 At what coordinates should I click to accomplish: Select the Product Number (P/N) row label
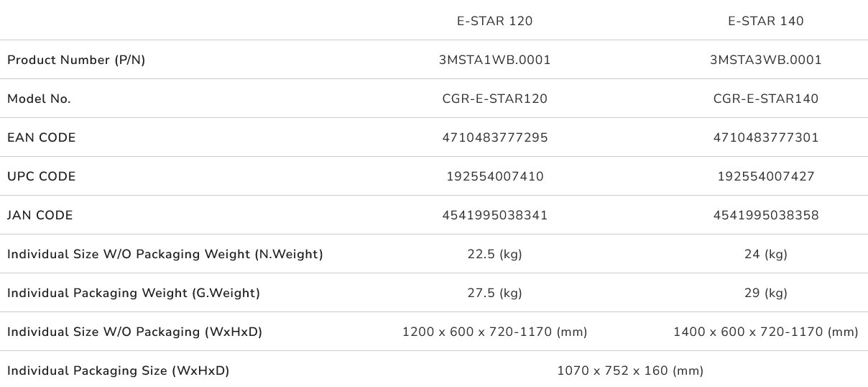coord(76,60)
